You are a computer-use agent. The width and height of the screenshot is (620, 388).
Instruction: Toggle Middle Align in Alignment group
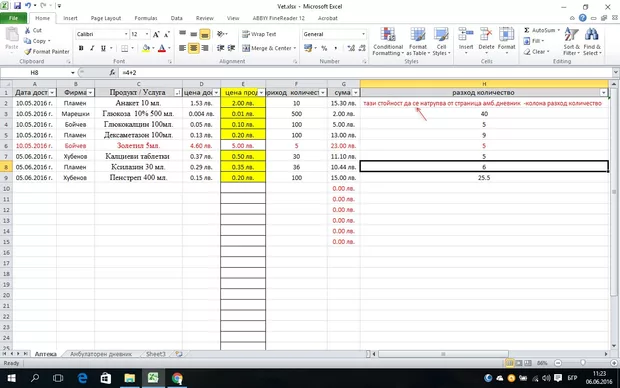pyautogui.click(x=193, y=34)
